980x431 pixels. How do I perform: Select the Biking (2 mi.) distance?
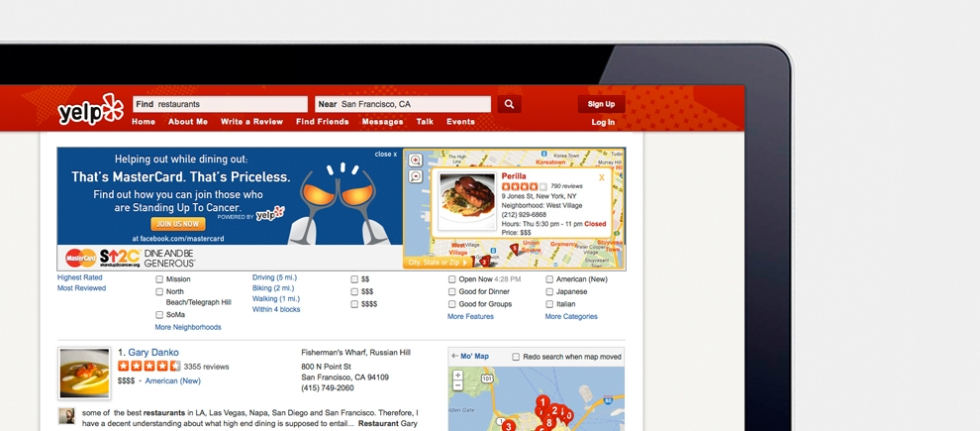coord(273,288)
